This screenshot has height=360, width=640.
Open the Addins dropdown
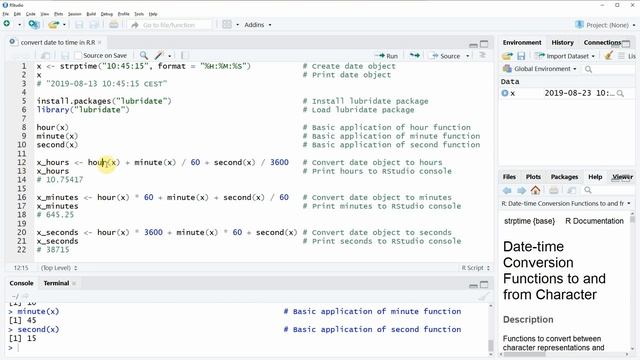click(258, 25)
